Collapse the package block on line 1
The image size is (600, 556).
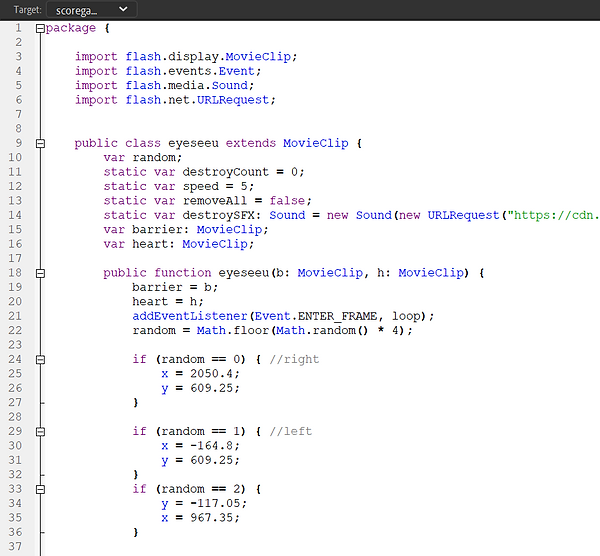tap(40, 29)
